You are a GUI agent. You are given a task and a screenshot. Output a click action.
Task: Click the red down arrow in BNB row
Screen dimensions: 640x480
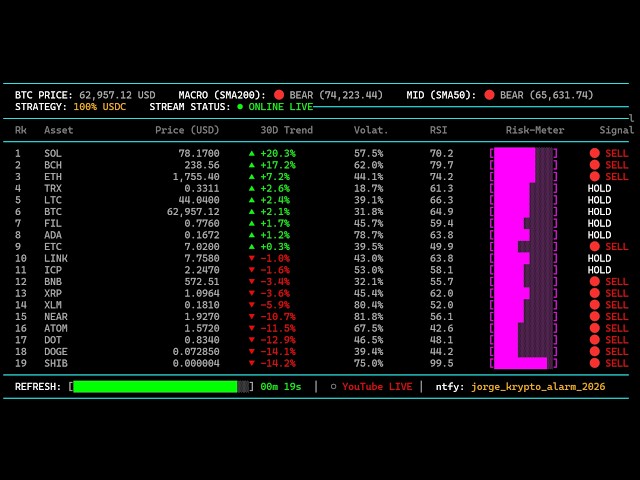tap(252, 282)
